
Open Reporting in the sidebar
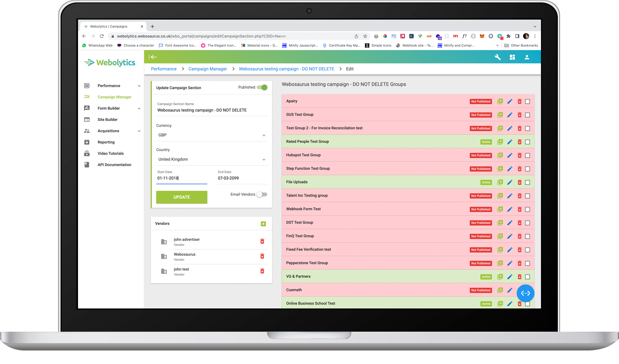[x=106, y=142]
